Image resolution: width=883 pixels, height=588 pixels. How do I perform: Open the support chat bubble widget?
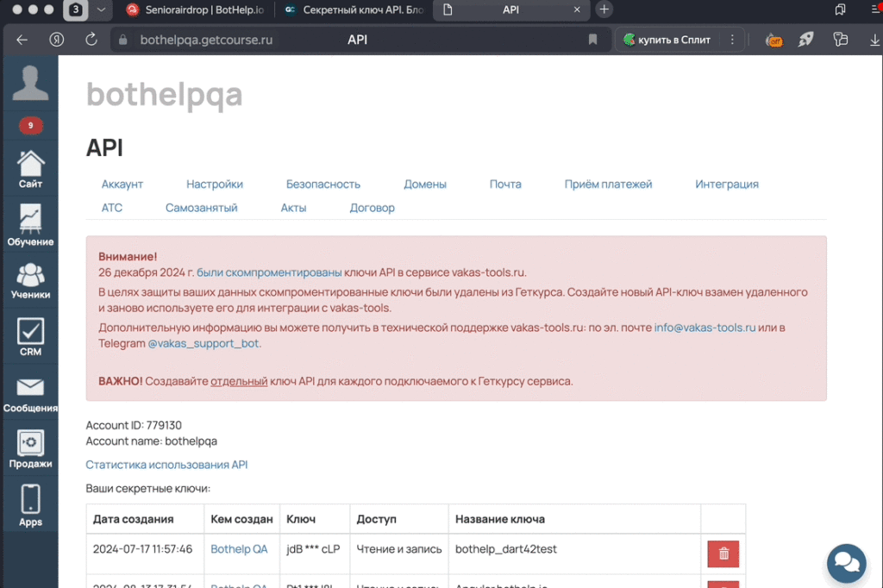coord(846,563)
